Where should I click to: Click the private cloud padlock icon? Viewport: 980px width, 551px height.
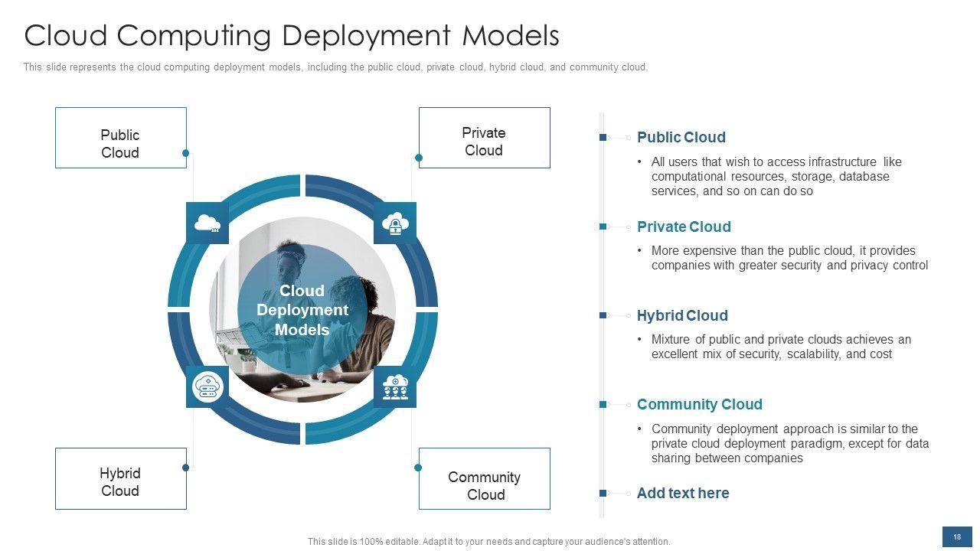pyautogui.click(x=395, y=223)
